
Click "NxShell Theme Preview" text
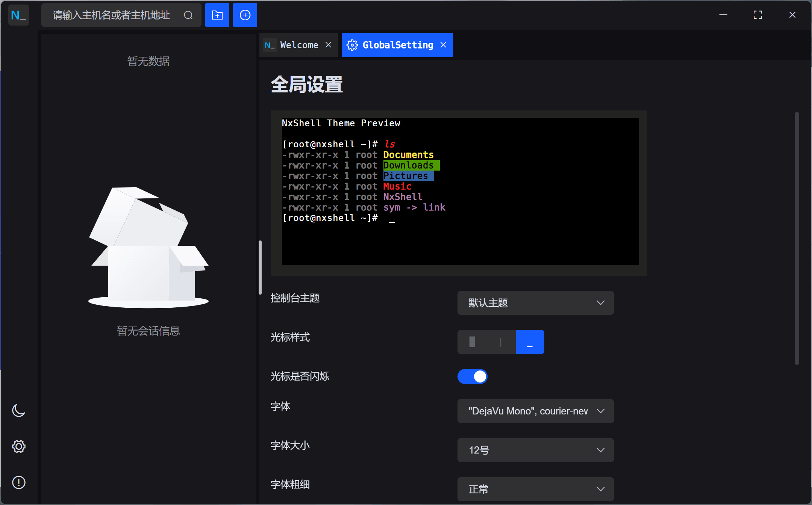click(341, 123)
